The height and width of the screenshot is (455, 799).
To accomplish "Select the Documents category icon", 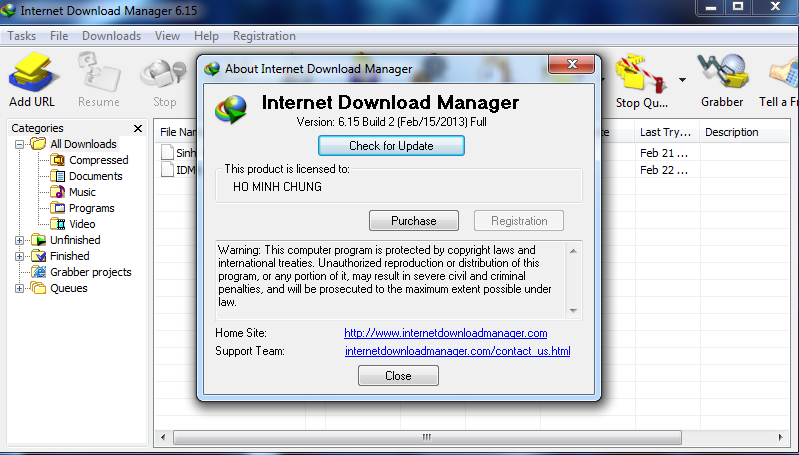I will click(x=58, y=176).
